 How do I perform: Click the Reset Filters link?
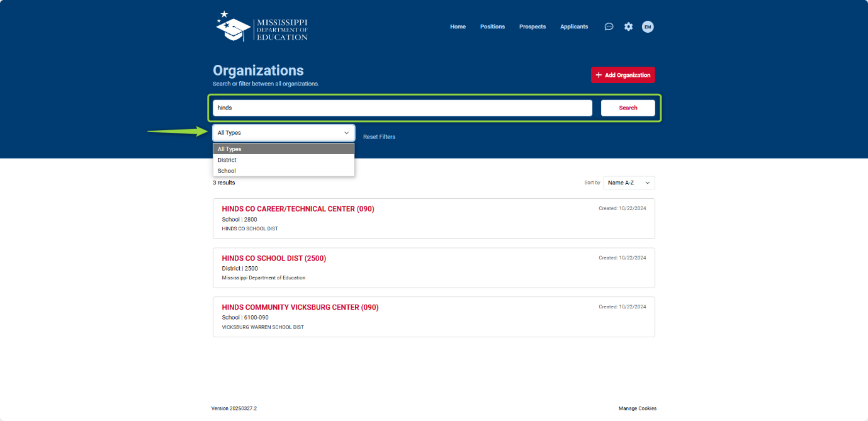tap(379, 137)
